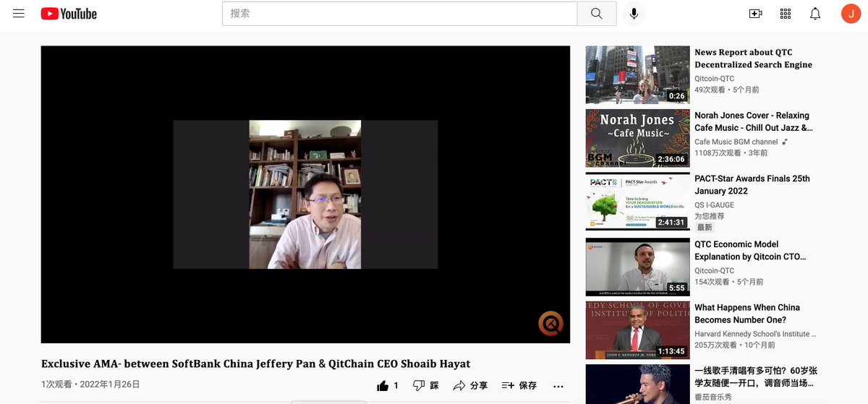Open QTC Economic Model Explanation thumbnail
The width and height of the screenshot is (868, 404).
click(637, 267)
